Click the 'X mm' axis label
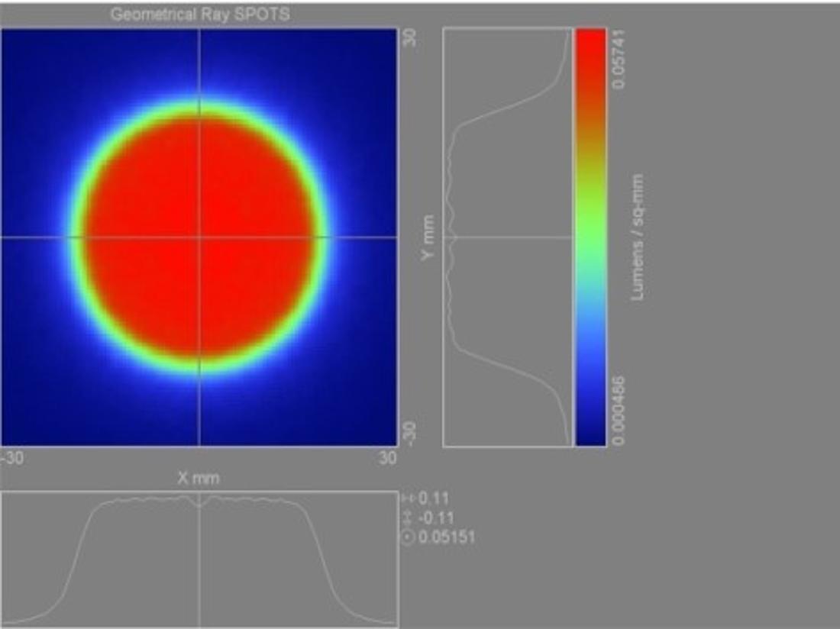 (199, 478)
